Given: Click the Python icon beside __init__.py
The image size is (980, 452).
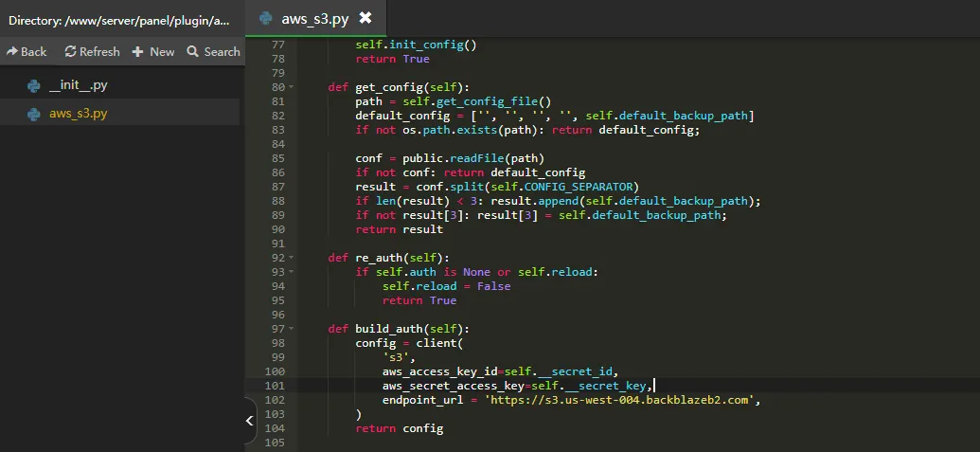Looking at the screenshot, I should pos(34,85).
